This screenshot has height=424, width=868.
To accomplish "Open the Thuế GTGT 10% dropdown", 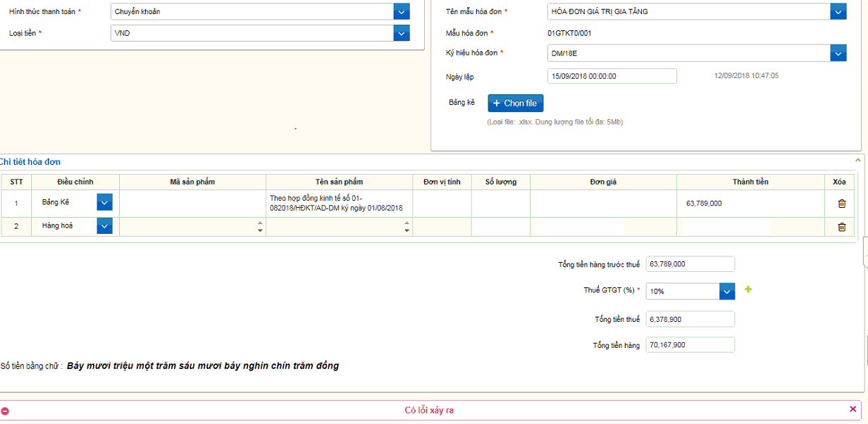I will coord(727,291).
